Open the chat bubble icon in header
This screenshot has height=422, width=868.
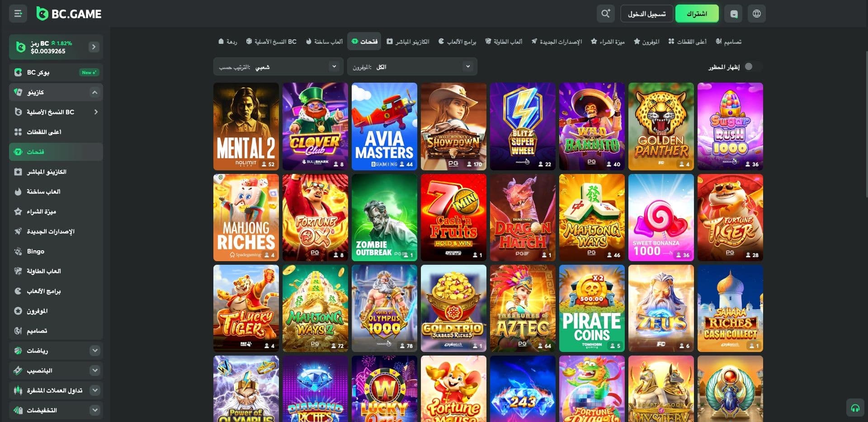pyautogui.click(x=734, y=14)
